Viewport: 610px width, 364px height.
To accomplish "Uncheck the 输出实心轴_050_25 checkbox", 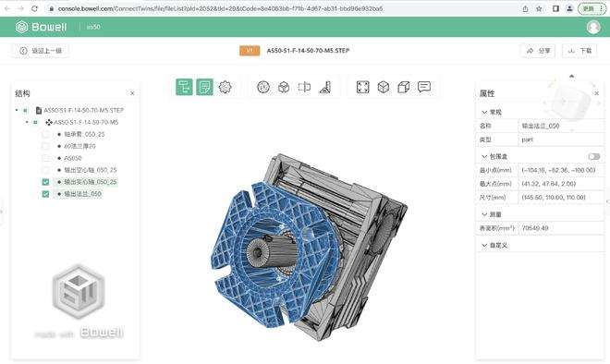I will coord(45,182).
